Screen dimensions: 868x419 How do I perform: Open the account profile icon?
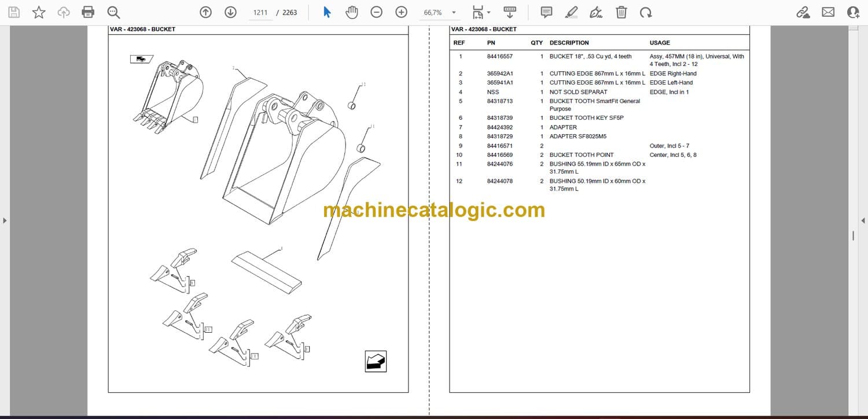(853, 12)
